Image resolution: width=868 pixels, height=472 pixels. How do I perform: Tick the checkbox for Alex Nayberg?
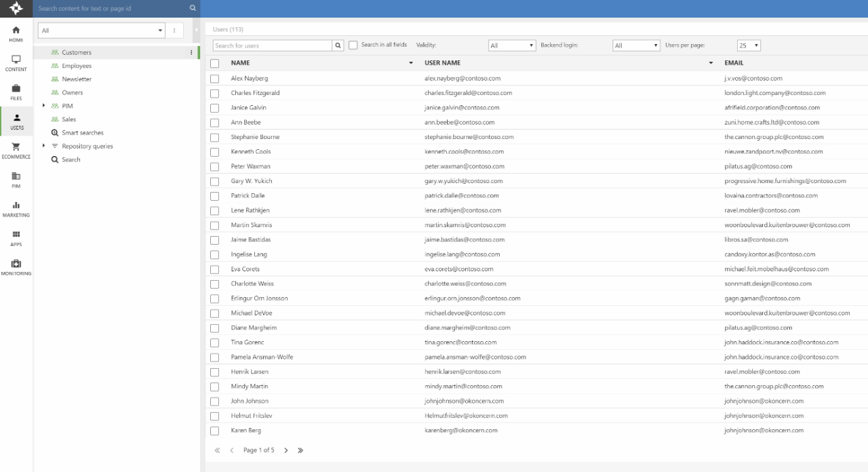215,79
